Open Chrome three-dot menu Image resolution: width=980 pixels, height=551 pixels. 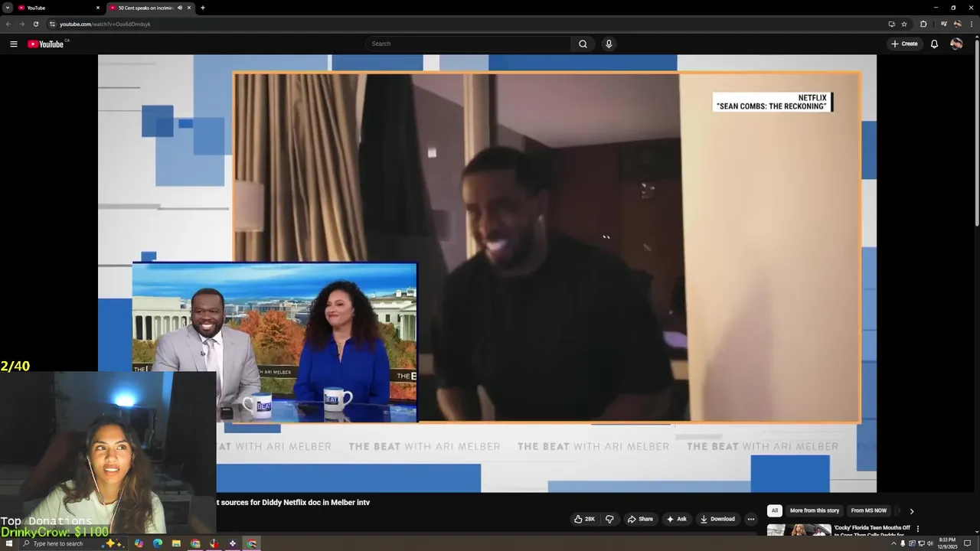(972, 24)
